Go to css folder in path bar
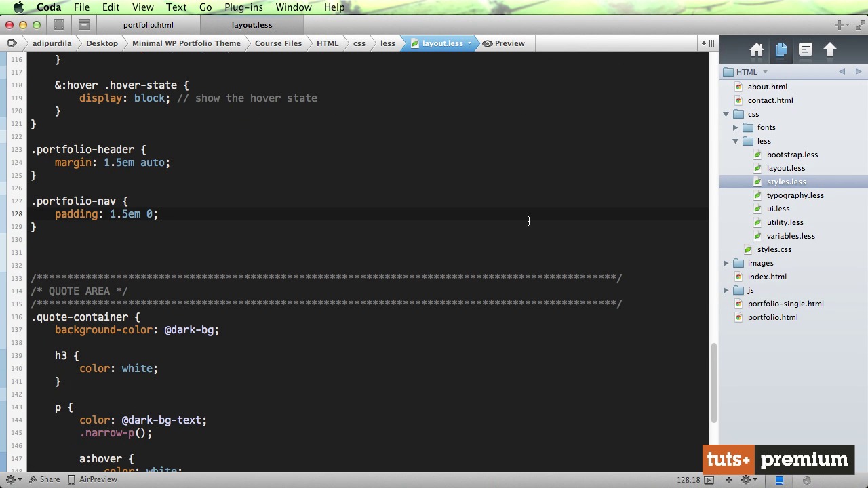 (x=359, y=43)
